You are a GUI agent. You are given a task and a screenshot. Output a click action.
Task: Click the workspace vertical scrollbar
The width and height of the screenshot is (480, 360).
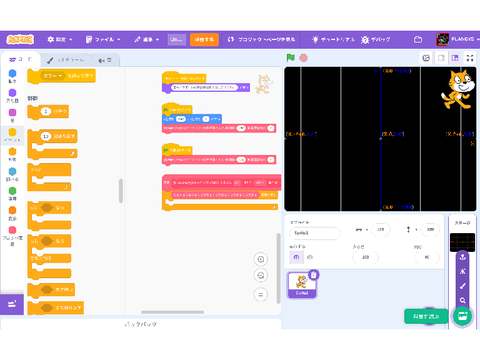[x=278, y=268]
